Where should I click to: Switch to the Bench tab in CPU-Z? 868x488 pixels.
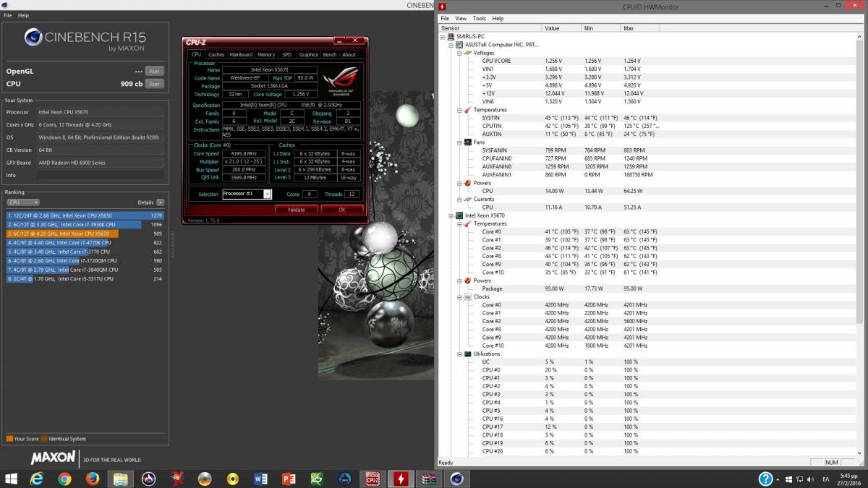(330, 54)
